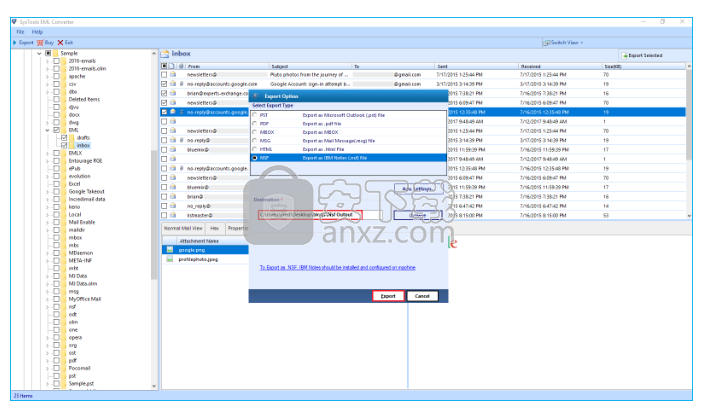Click the Buy shopping cart icon
Viewport: 702px width, 414px height.
(x=40, y=43)
